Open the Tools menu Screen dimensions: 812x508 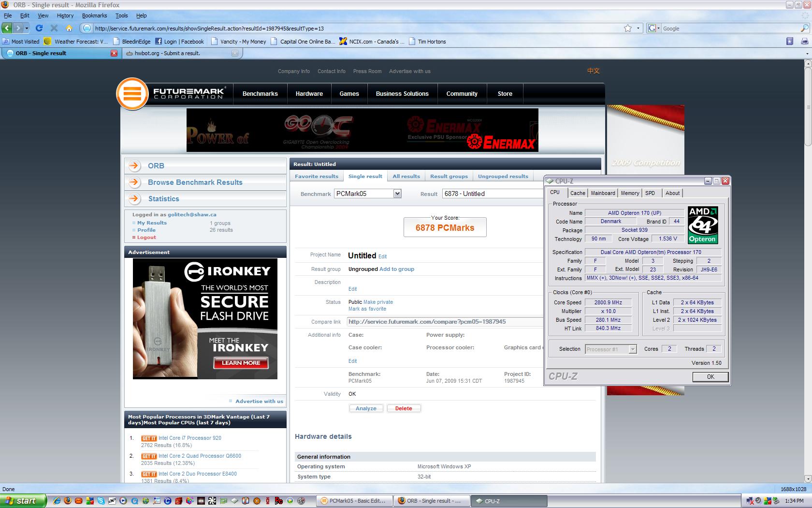pos(121,15)
